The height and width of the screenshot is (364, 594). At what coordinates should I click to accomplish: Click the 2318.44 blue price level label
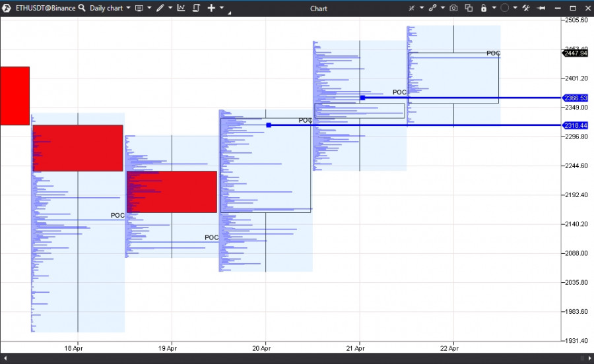click(x=576, y=125)
